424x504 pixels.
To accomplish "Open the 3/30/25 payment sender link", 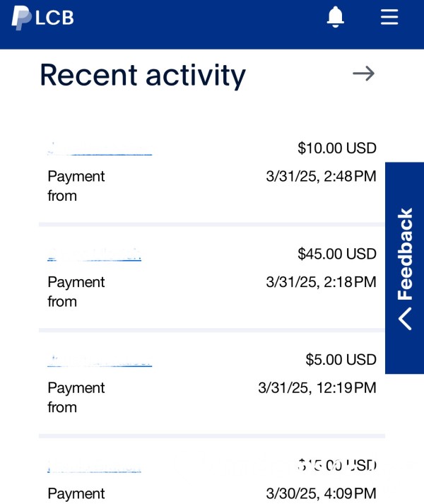I will (94, 467).
